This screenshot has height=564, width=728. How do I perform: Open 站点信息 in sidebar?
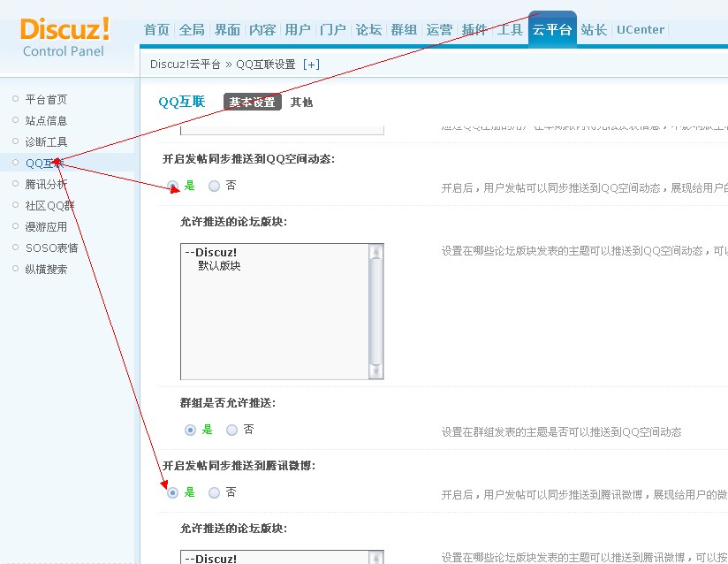coord(46,120)
